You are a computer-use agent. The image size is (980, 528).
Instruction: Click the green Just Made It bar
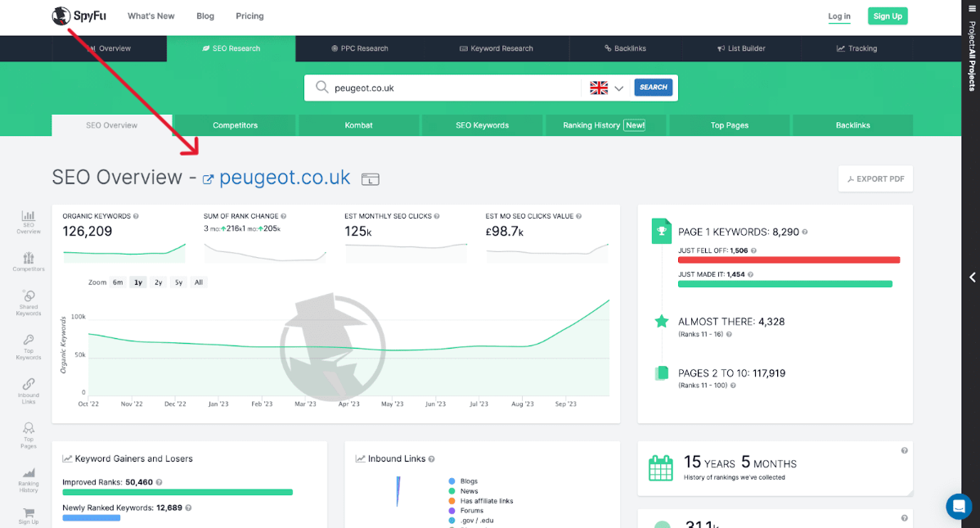[x=785, y=284]
